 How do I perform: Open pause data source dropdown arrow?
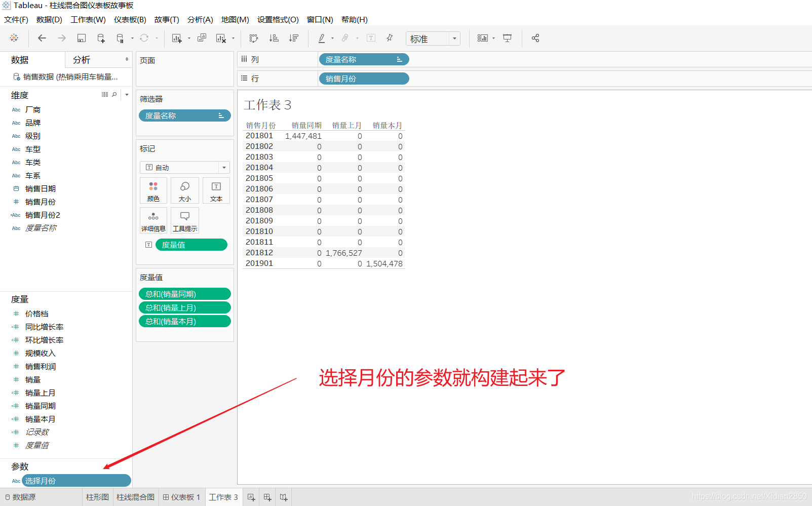(x=132, y=38)
